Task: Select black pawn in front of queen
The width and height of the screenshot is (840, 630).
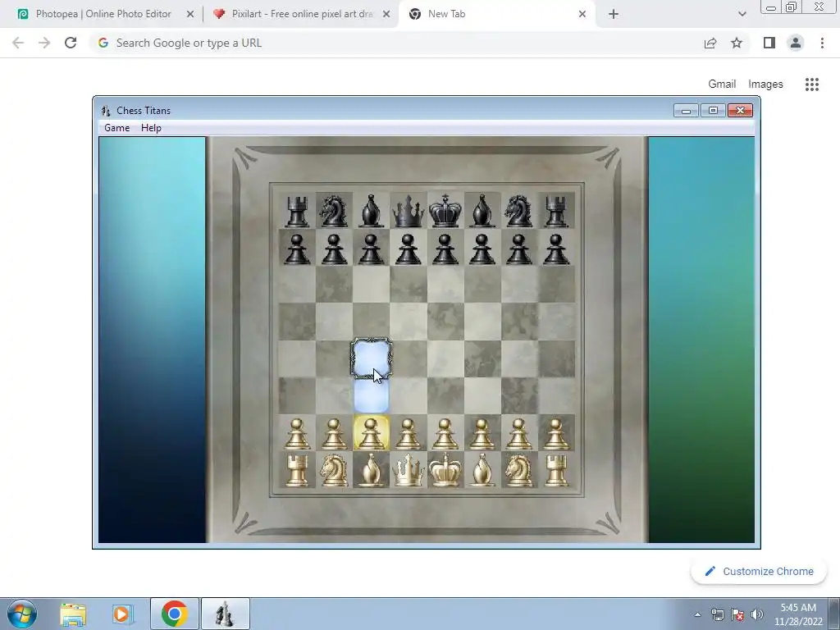Action: 409,249
